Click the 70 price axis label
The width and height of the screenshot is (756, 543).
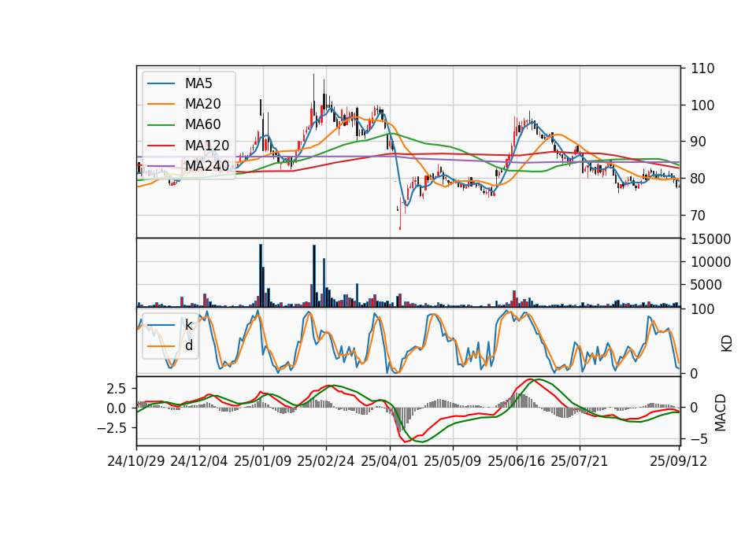click(x=699, y=216)
